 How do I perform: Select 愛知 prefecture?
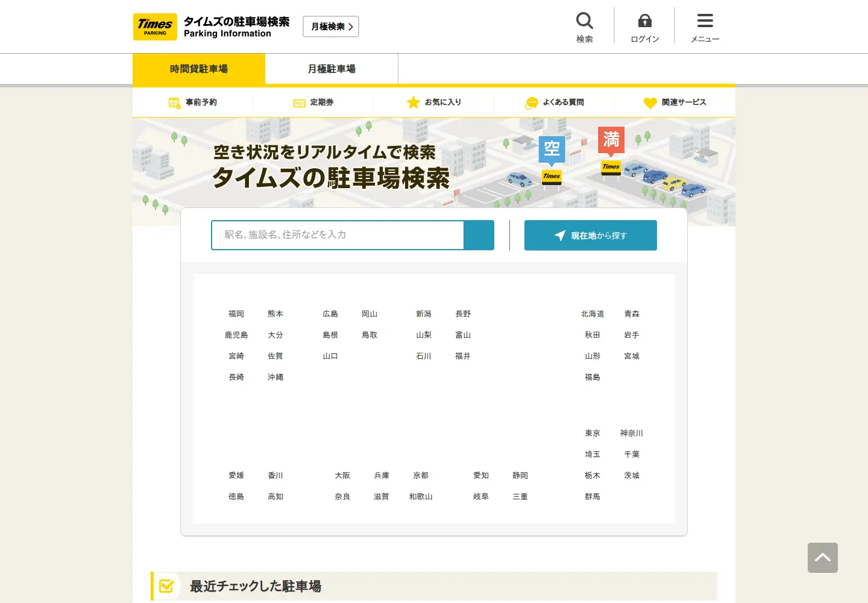[x=481, y=476]
